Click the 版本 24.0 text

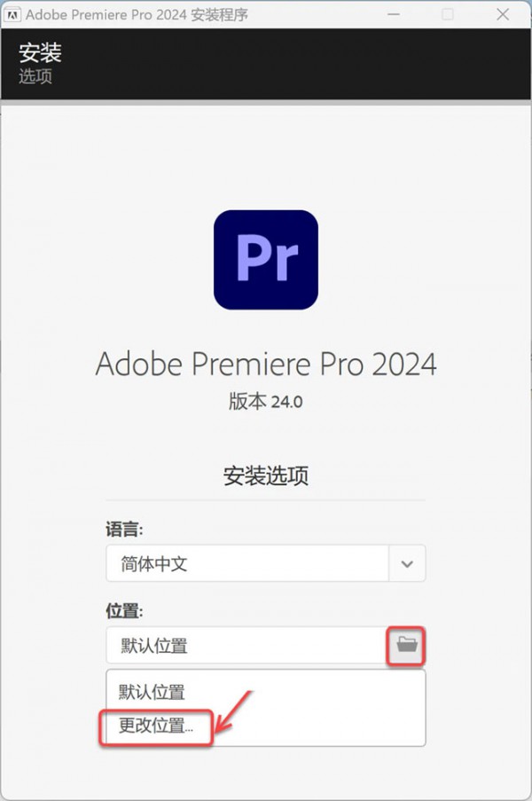(265, 401)
